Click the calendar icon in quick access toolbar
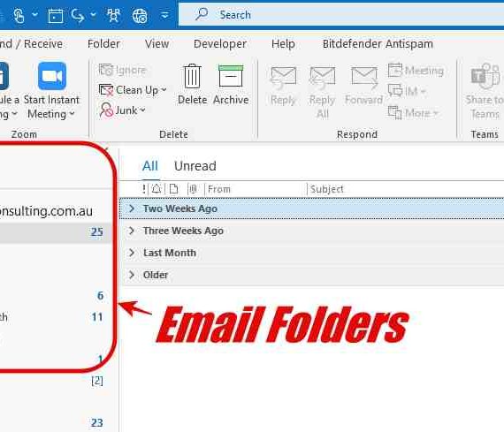This screenshot has width=504, height=432. [x=56, y=15]
